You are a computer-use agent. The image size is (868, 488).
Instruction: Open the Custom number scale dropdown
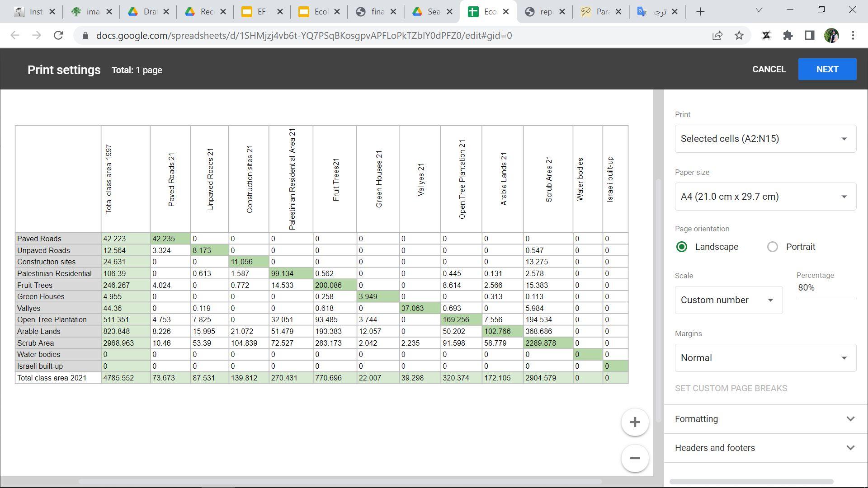(728, 300)
